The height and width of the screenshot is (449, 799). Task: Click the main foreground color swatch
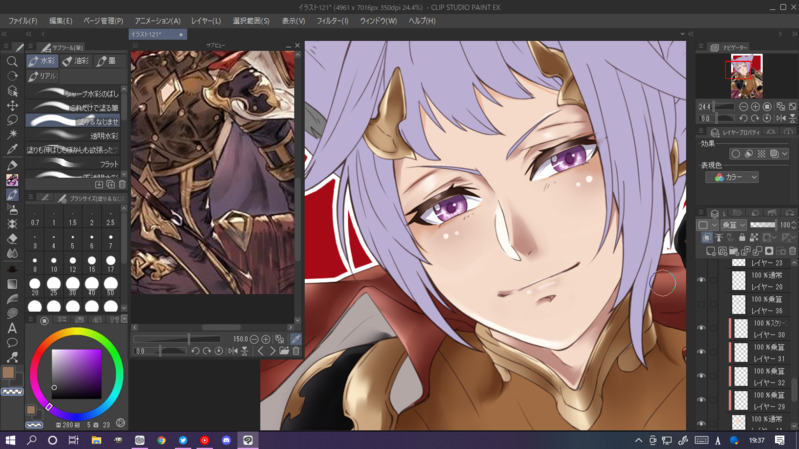pyautogui.click(x=8, y=373)
